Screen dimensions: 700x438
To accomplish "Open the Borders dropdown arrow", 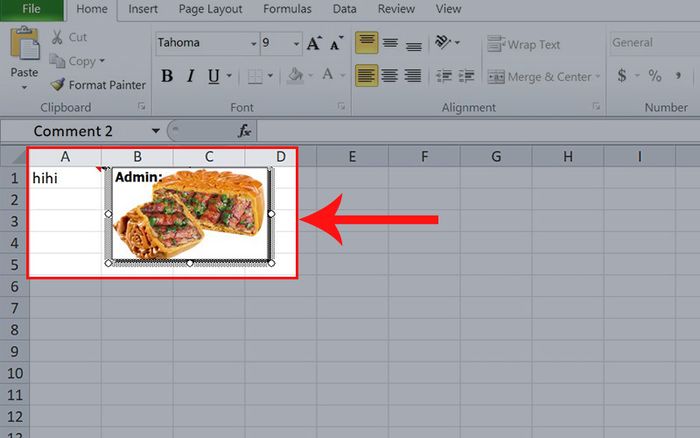I will point(270,76).
